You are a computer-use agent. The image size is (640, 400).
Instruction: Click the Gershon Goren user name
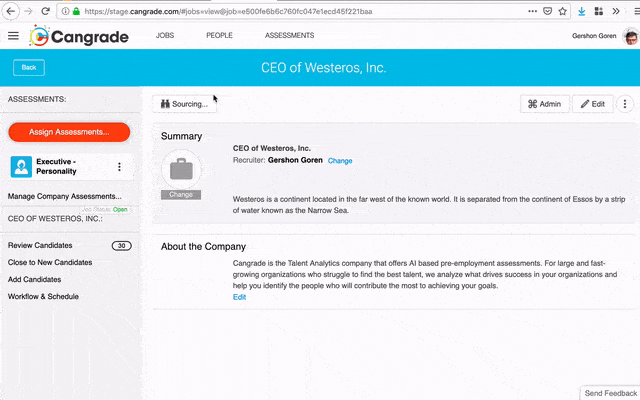coord(594,36)
